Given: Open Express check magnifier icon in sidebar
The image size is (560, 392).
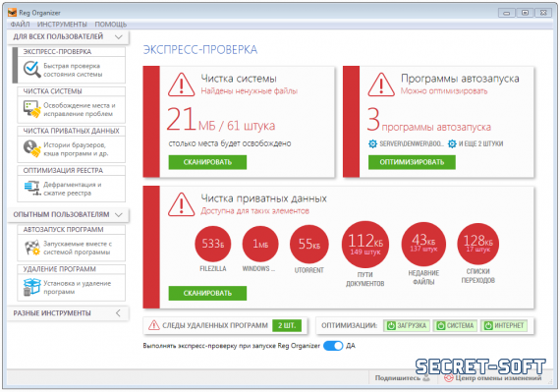Looking at the screenshot, I should pyautogui.click(x=32, y=69).
